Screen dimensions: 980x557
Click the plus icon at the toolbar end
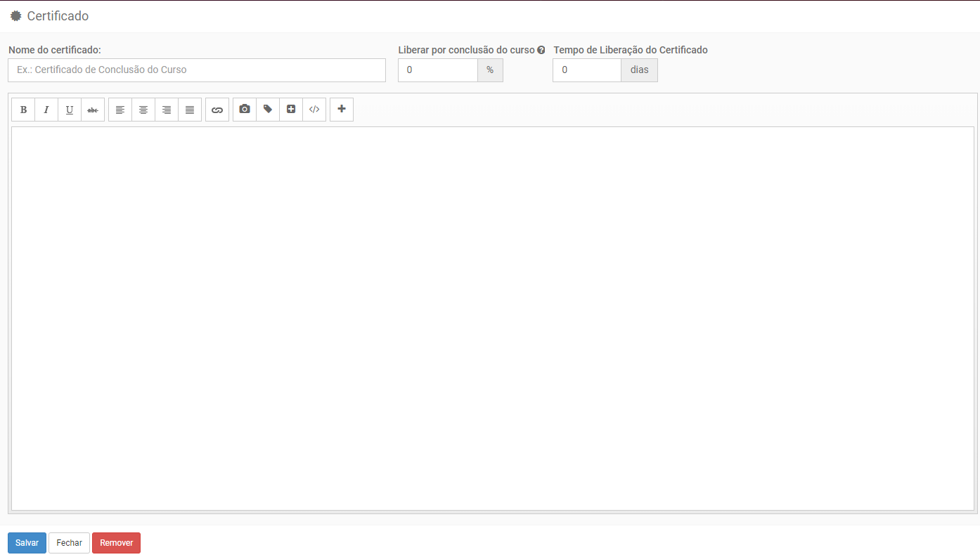(x=342, y=110)
